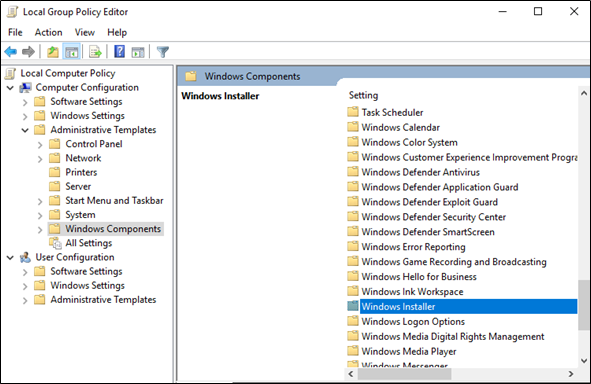Click the Computer Configuration computer icon

pos(26,88)
